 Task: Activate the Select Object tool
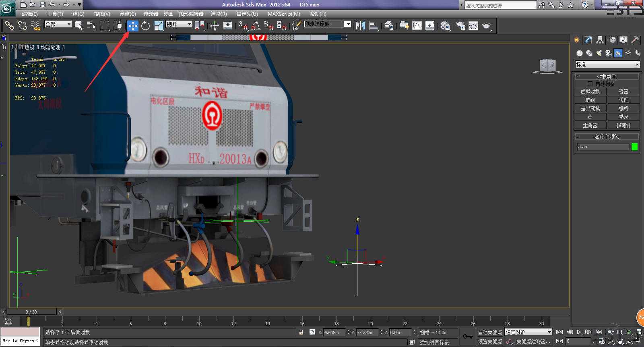pos(79,26)
